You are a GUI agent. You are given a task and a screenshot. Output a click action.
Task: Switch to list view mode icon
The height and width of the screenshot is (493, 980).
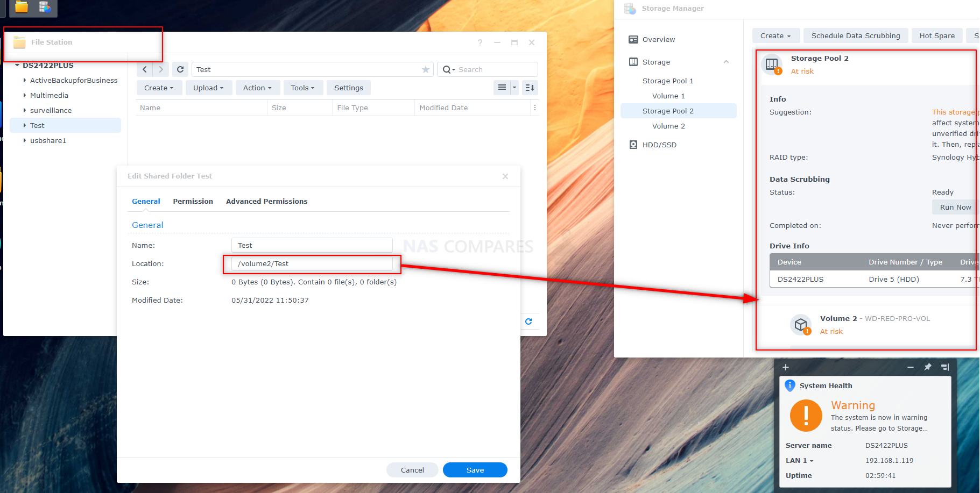click(502, 88)
